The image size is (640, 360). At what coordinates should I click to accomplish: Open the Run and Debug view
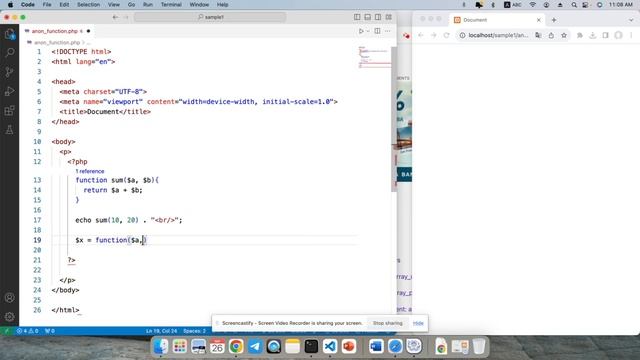[x=9, y=91]
